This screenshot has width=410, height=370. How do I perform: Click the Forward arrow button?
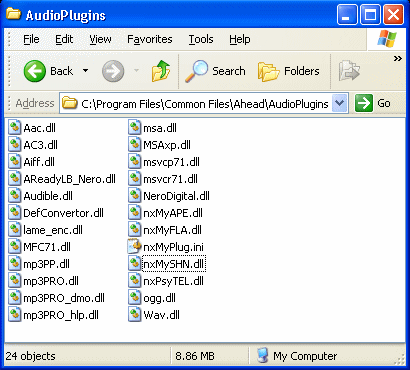[x=113, y=71]
